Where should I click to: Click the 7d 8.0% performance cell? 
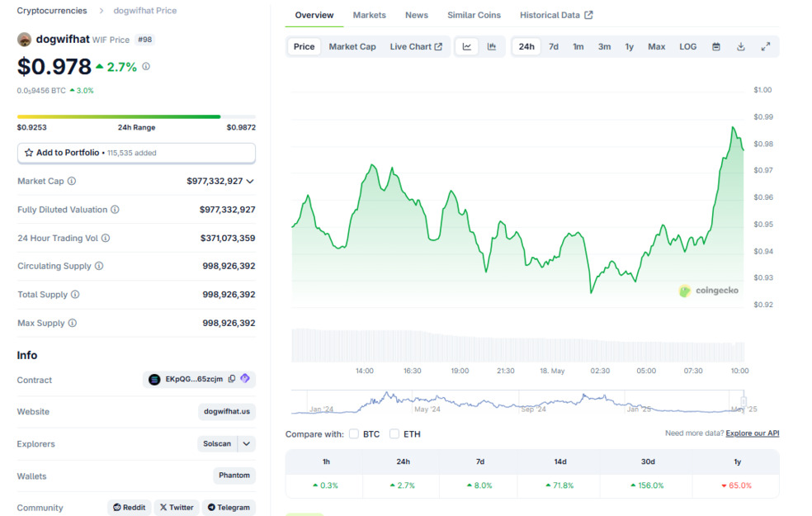pyautogui.click(x=479, y=485)
